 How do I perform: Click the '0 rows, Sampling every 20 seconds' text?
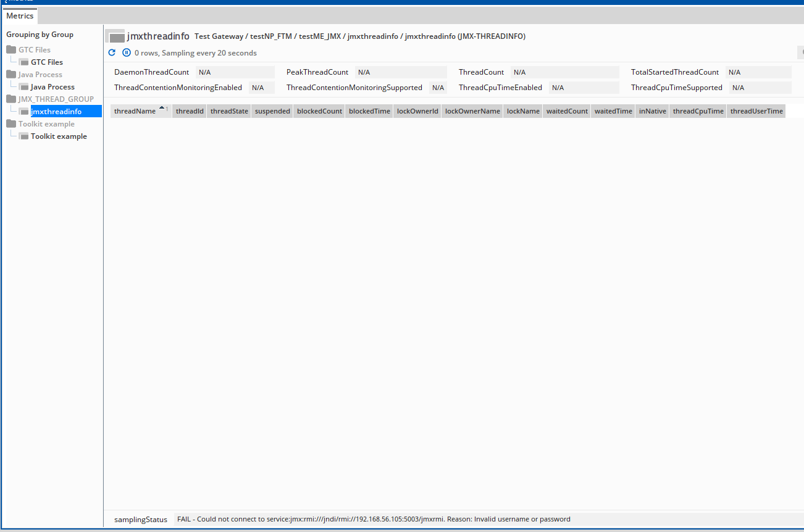tap(196, 53)
